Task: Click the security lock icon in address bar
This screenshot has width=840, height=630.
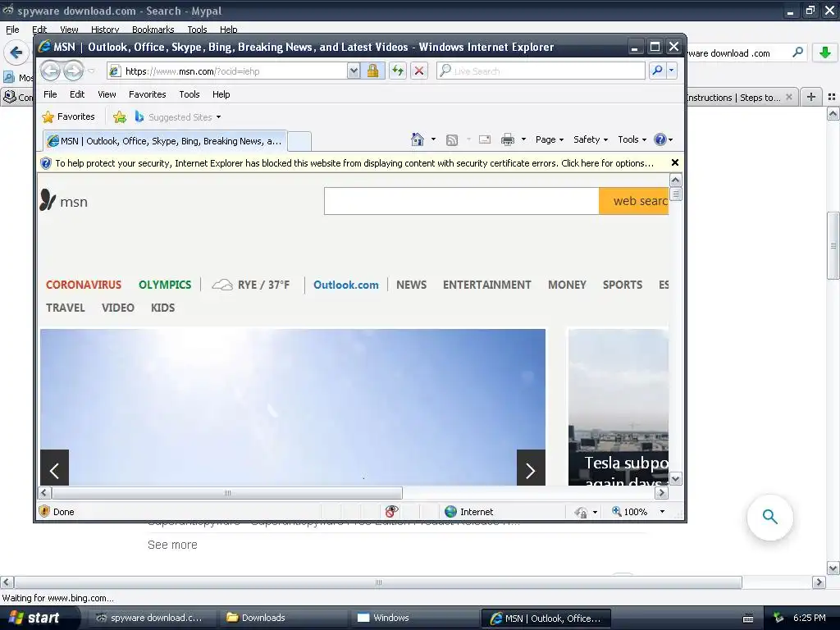Action: coord(373,71)
